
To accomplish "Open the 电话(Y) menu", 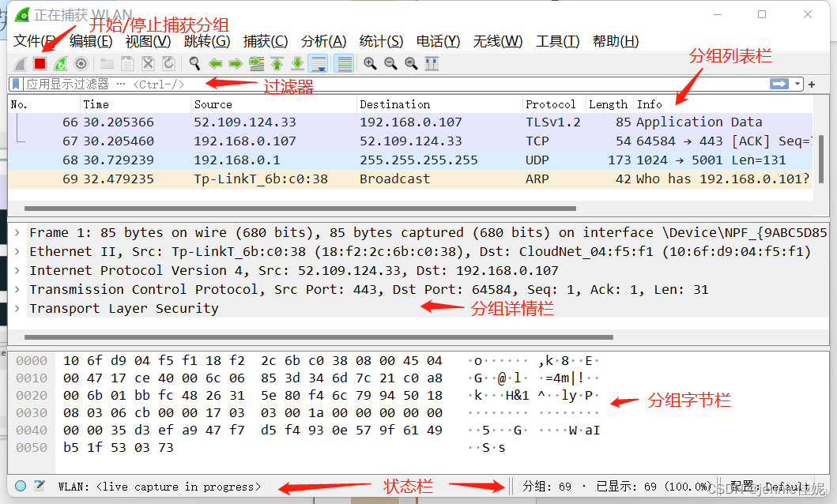I will coord(438,41).
